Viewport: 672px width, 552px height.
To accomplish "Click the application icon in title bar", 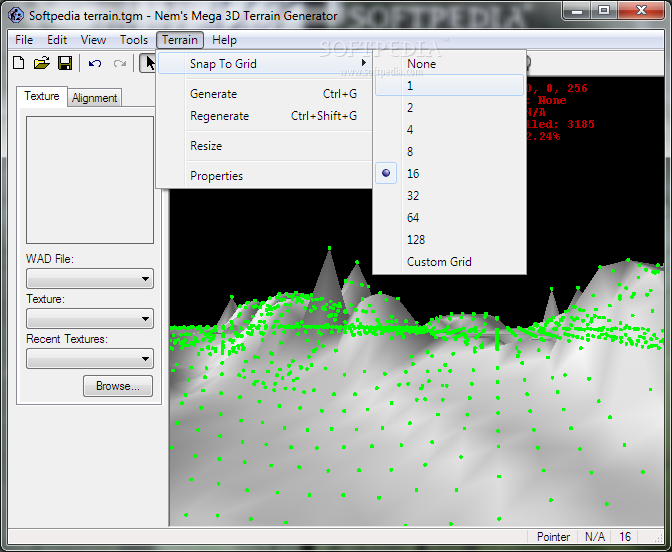I will point(16,15).
